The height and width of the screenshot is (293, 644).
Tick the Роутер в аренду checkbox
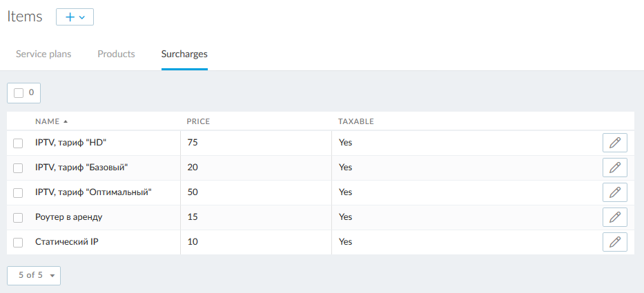pyautogui.click(x=19, y=218)
